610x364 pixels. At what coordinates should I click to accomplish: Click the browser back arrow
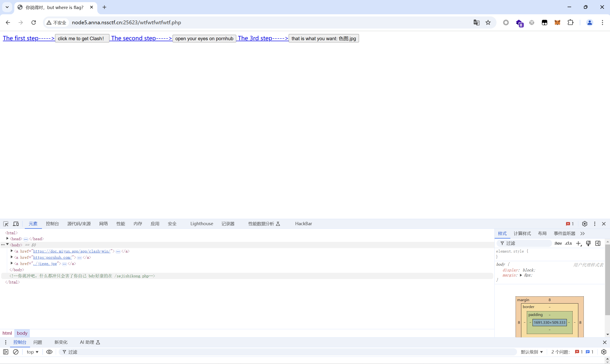click(8, 23)
